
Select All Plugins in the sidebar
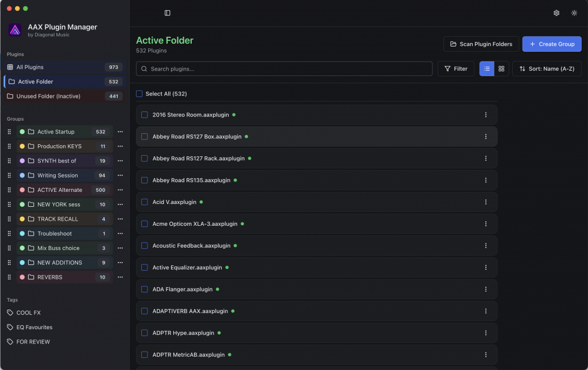click(x=30, y=67)
